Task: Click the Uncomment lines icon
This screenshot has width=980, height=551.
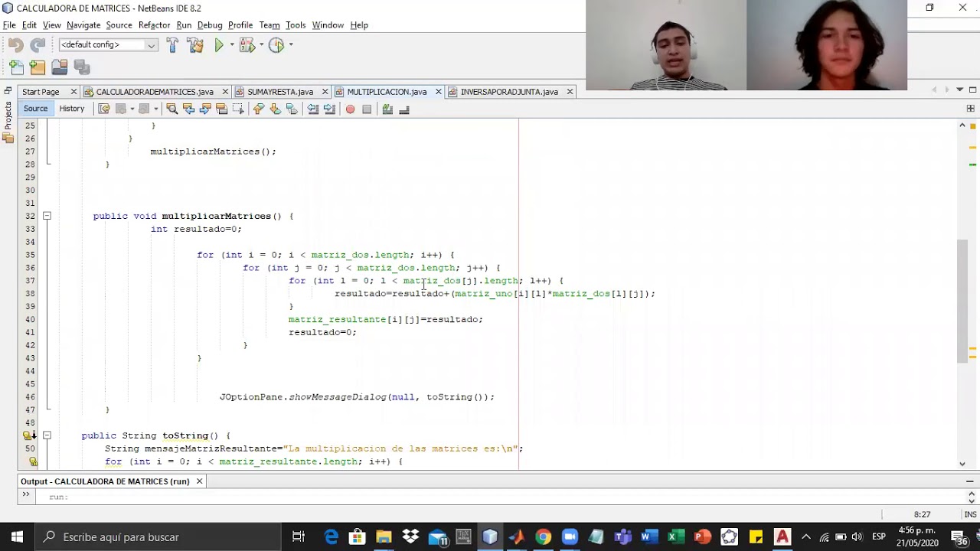Action: (x=404, y=109)
